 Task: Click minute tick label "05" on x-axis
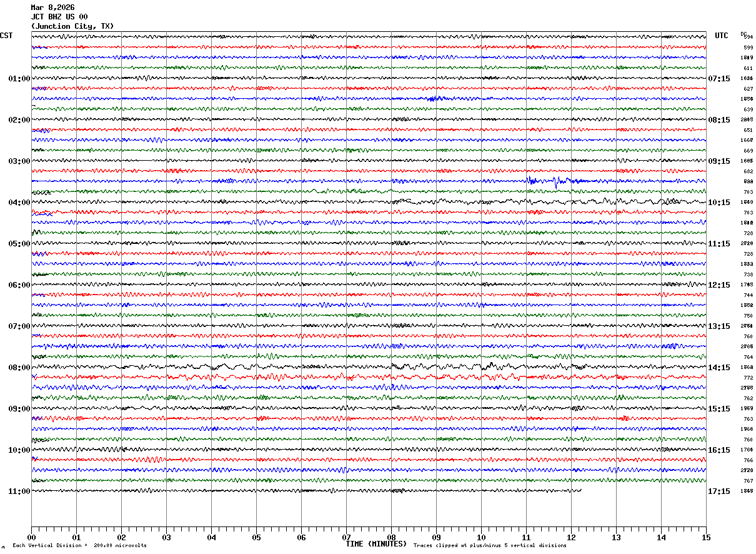click(x=256, y=538)
